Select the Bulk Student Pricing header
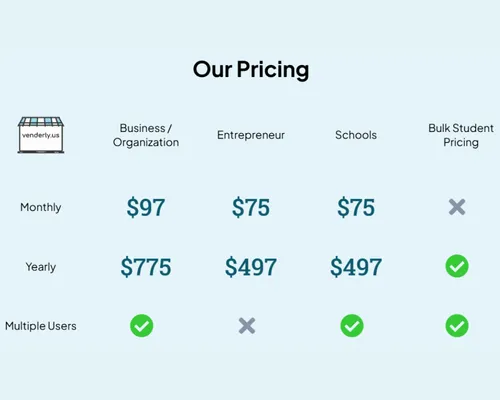Screen dimensions: 500x400 (x=461, y=135)
